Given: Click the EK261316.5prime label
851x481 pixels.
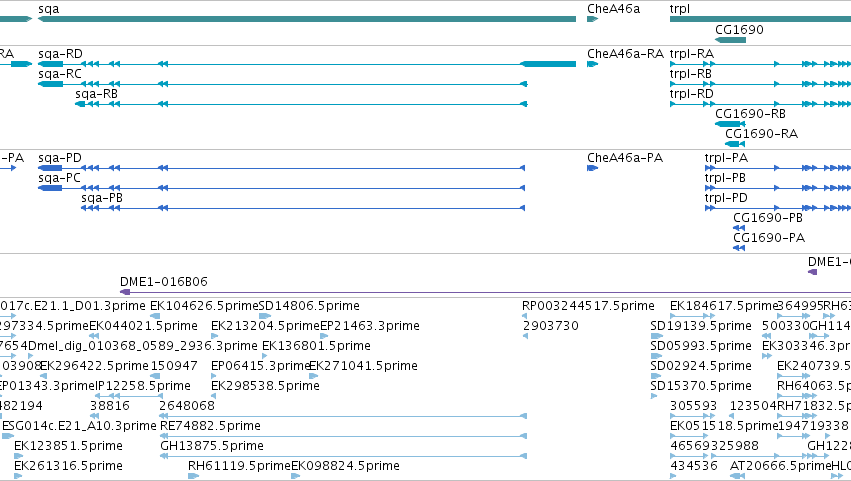Looking at the screenshot, I should (x=68, y=467).
